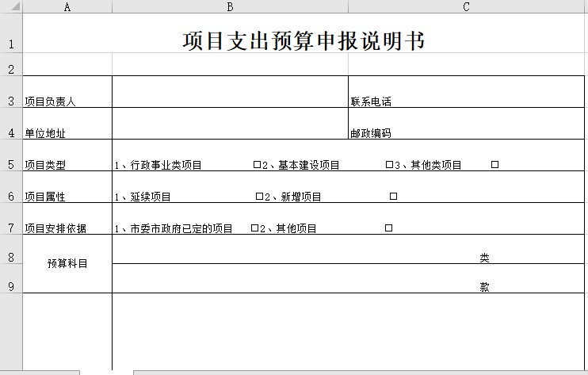Select the merged 预算科目 cell
This screenshot has width=588, height=375.
coord(67,264)
